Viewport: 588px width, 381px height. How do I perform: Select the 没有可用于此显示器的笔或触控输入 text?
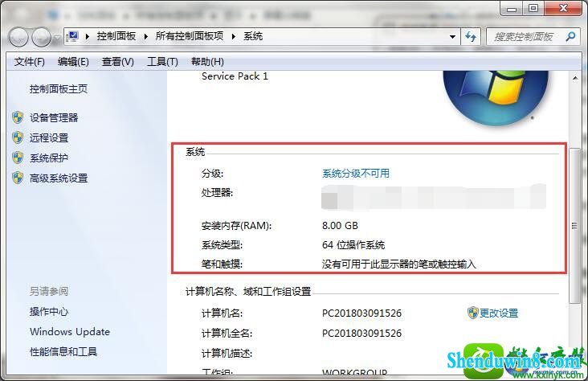[399, 264]
